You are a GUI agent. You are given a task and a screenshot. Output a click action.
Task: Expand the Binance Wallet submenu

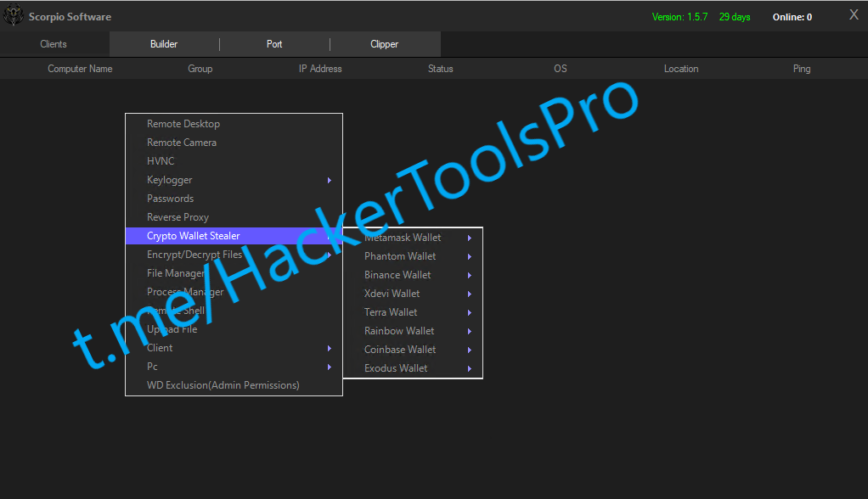(x=413, y=275)
